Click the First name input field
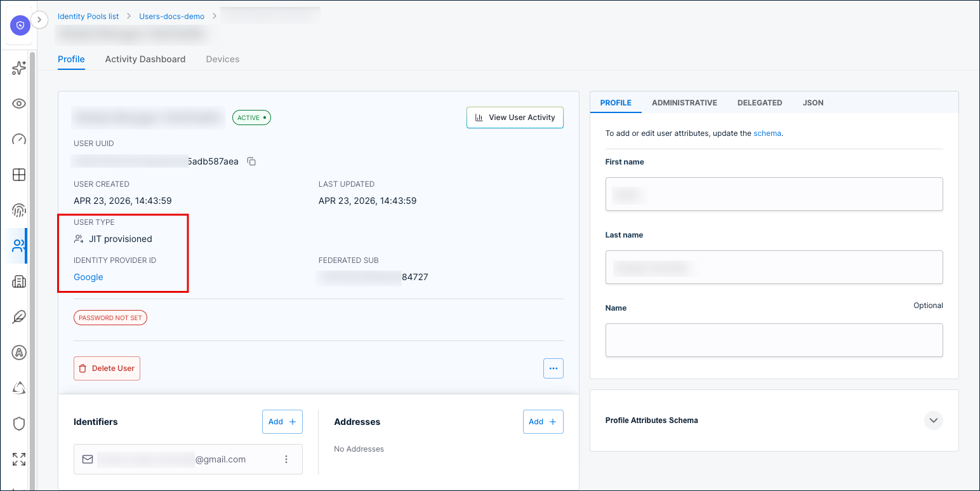980x491 pixels. tap(774, 194)
